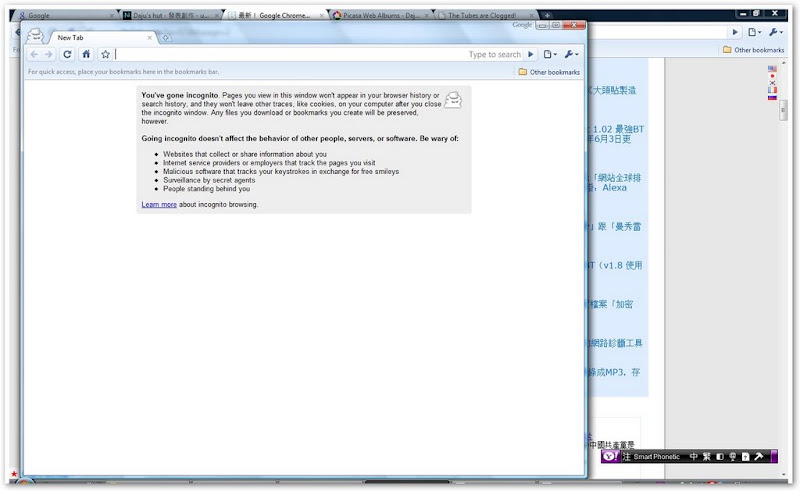Switch to the Daju's hut tab
Image resolution: width=800 pixels, height=491 pixels.
[171, 15]
